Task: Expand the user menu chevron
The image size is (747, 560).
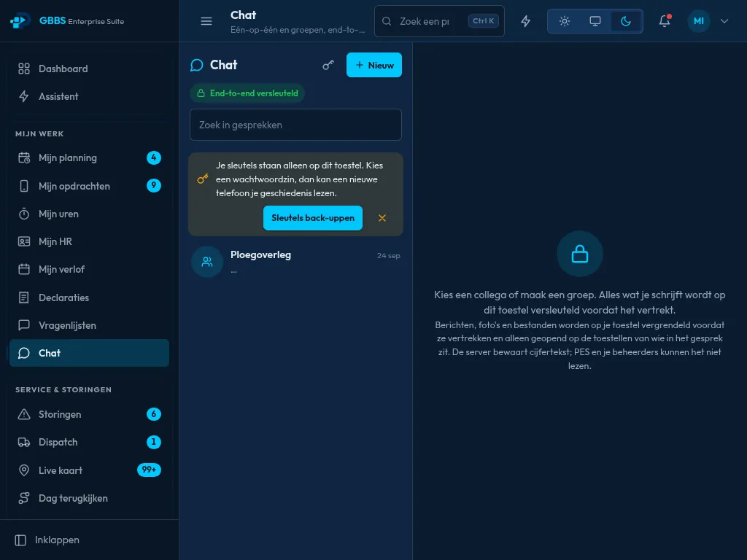Action: click(x=724, y=21)
